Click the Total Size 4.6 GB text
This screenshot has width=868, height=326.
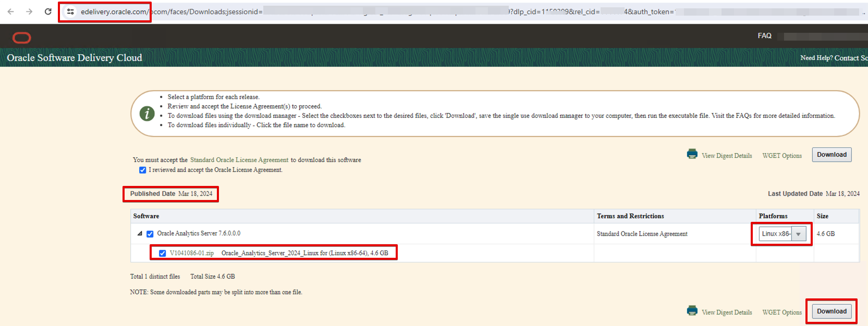tap(212, 277)
